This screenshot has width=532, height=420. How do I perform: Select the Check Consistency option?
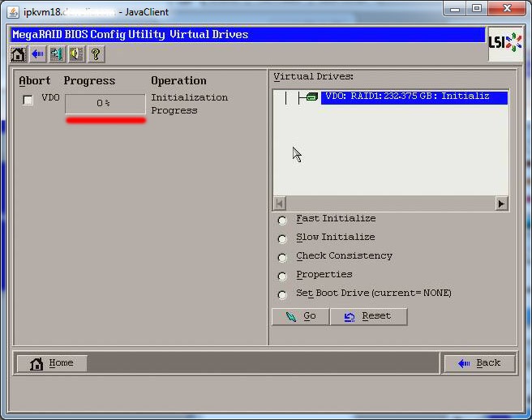pyautogui.click(x=282, y=258)
